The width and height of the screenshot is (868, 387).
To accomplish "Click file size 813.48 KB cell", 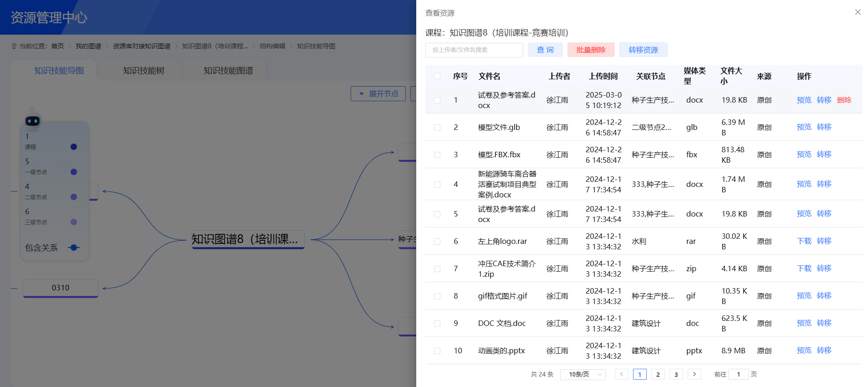I will click(x=733, y=155).
